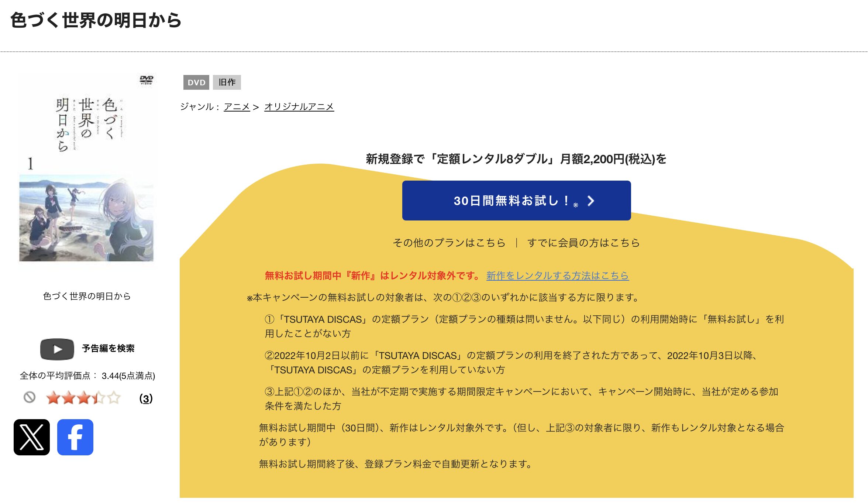Click the title text below the cover
Image resolution: width=868 pixels, height=503 pixels.
tap(87, 296)
